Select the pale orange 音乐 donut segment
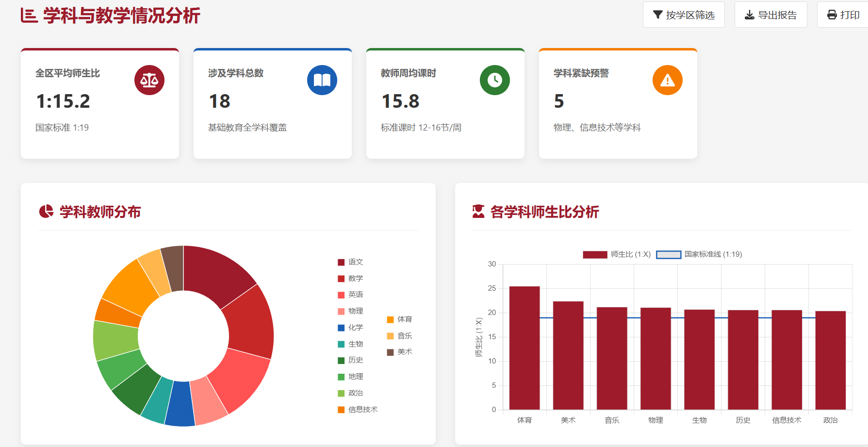Screen dimensions: 868x447 (x=155, y=271)
